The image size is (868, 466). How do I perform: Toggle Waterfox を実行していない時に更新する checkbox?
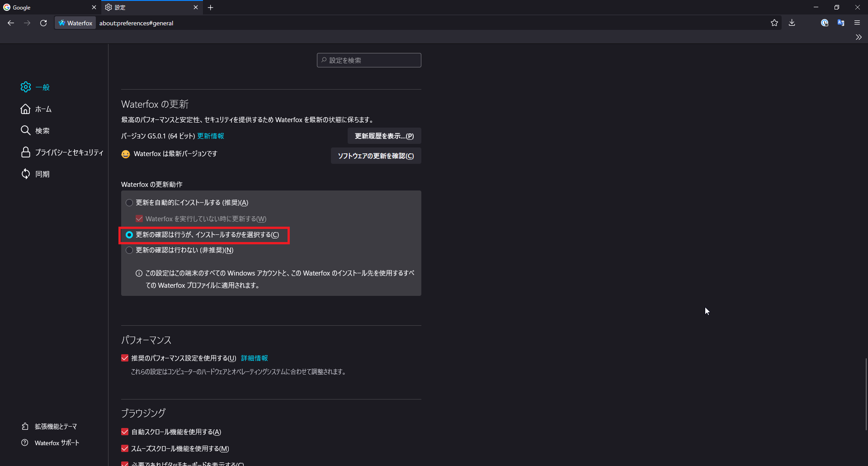pyautogui.click(x=139, y=219)
